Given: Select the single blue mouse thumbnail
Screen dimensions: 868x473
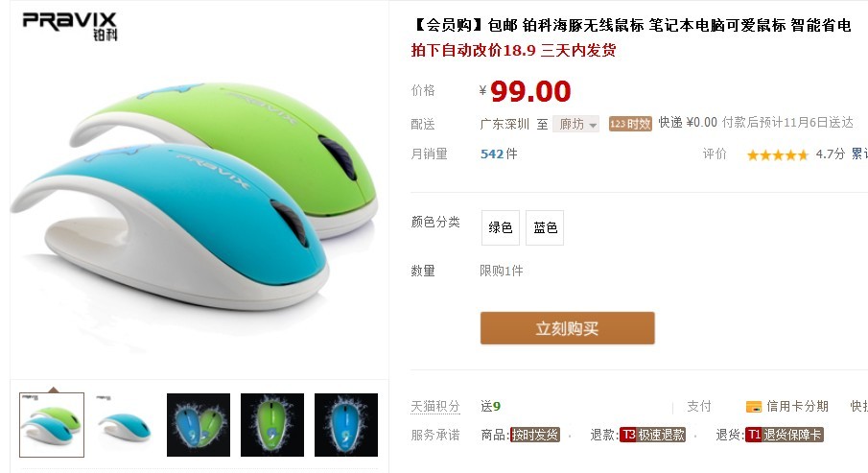Looking at the screenshot, I should click(125, 425).
